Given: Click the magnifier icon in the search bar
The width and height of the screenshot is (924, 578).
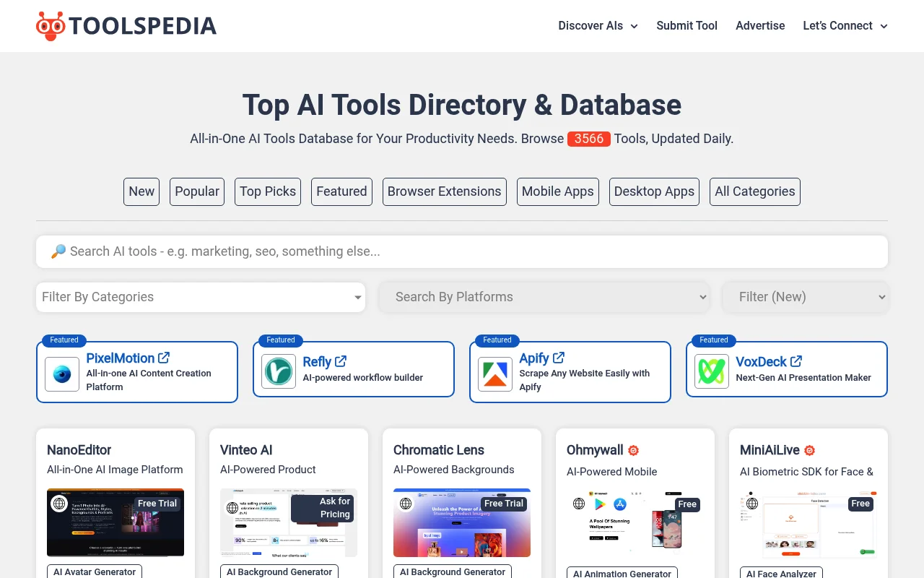Looking at the screenshot, I should (58, 251).
